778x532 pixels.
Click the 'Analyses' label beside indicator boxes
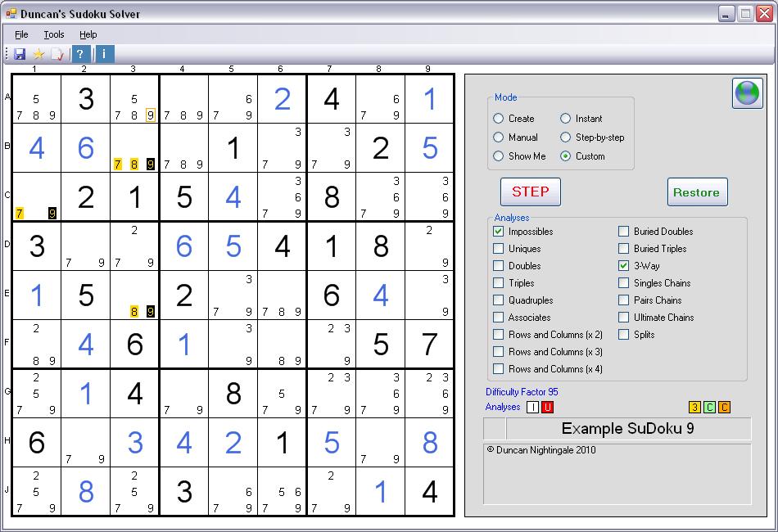point(503,407)
